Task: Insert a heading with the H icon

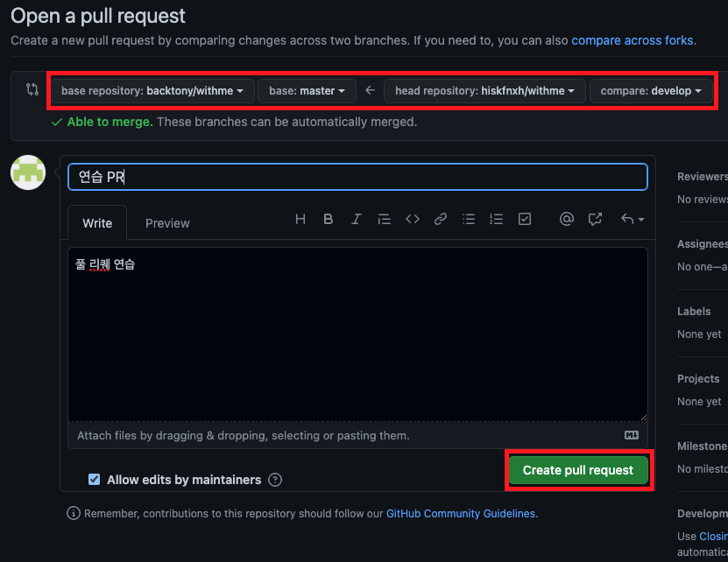Action: [x=300, y=219]
